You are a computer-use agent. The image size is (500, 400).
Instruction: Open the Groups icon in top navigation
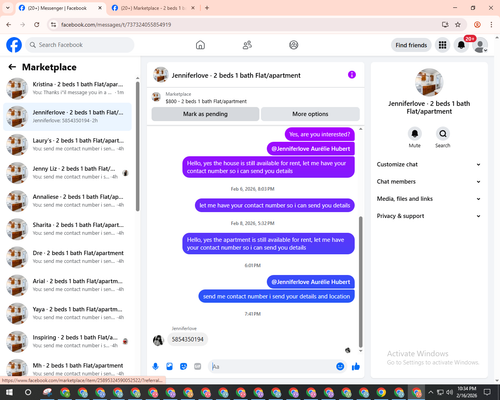click(x=294, y=45)
